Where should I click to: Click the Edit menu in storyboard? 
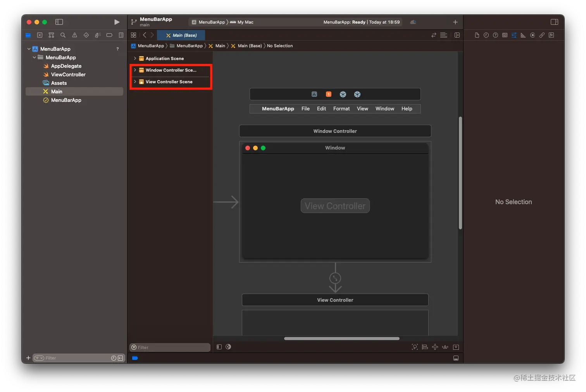pyautogui.click(x=321, y=109)
